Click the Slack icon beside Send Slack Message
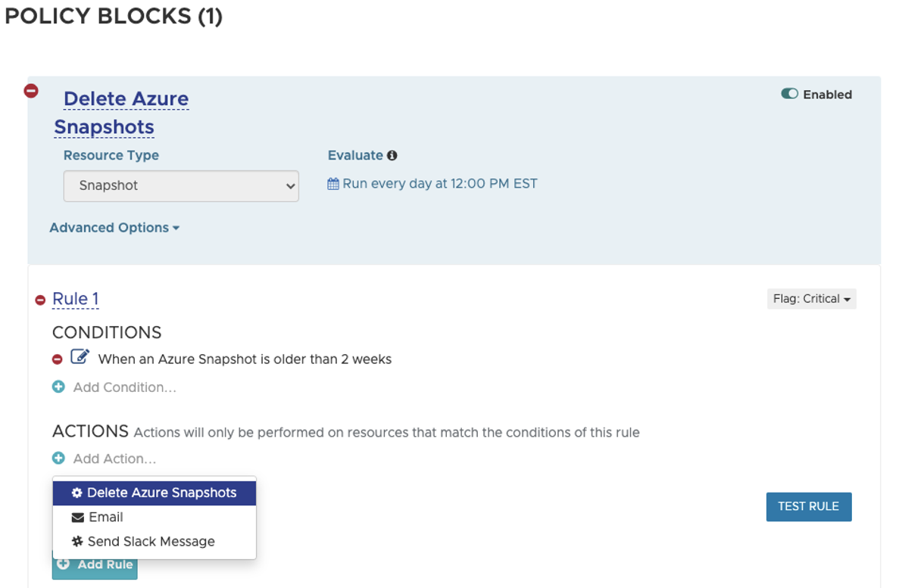899x588 pixels. (76, 541)
